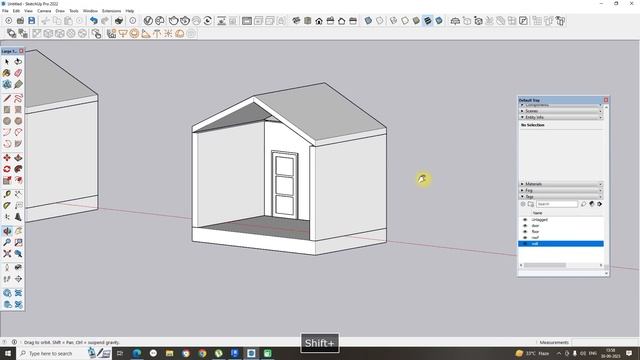Open the Draw menu

point(60,11)
